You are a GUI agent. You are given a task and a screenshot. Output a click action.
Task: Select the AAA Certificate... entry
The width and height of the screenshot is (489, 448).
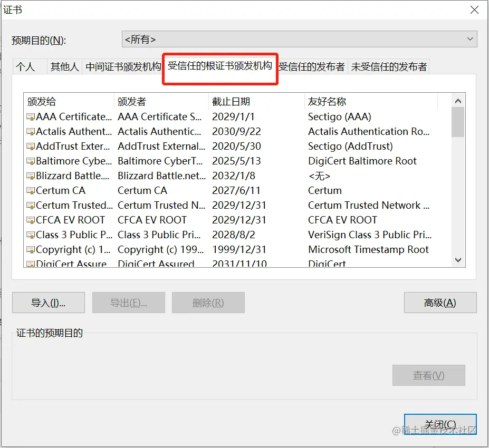[74, 117]
